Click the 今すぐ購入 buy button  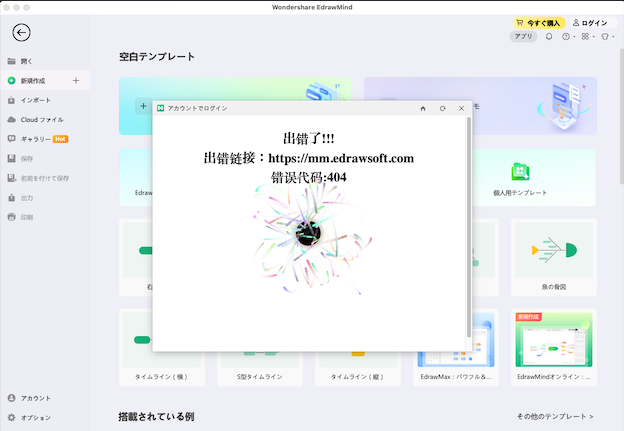pos(538,23)
